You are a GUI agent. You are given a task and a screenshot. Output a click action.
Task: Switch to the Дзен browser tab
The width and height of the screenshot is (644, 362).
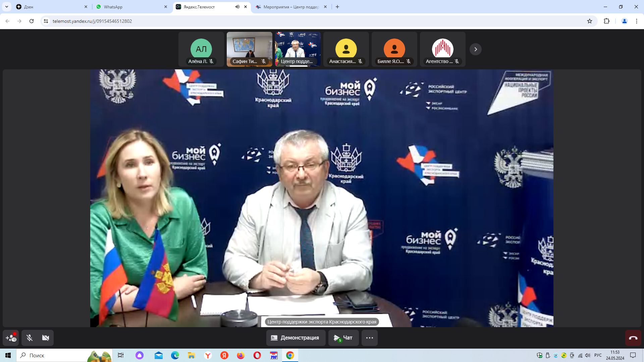click(x=52, y=7)
